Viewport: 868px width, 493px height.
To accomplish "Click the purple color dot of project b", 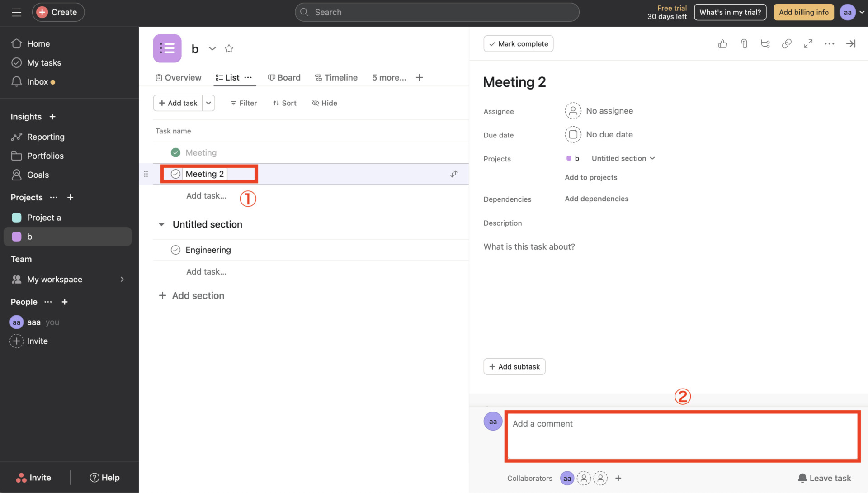I will click(x=569, y=158).
